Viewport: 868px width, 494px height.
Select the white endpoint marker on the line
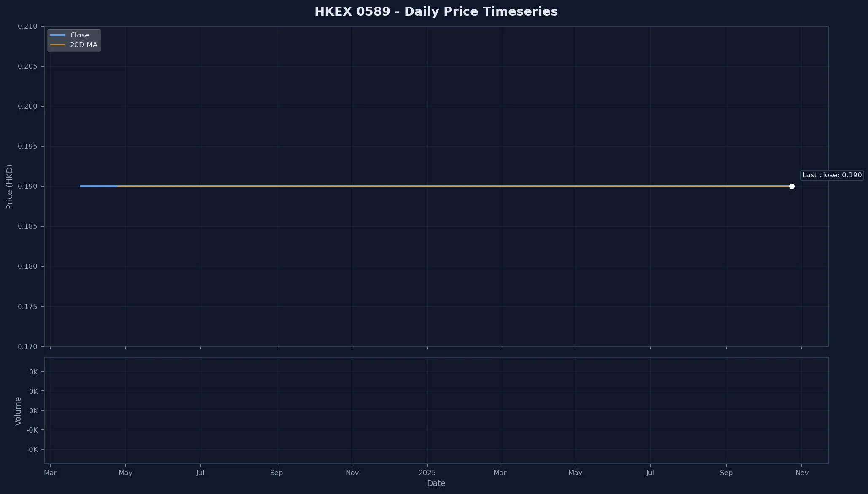coord(792,186)
